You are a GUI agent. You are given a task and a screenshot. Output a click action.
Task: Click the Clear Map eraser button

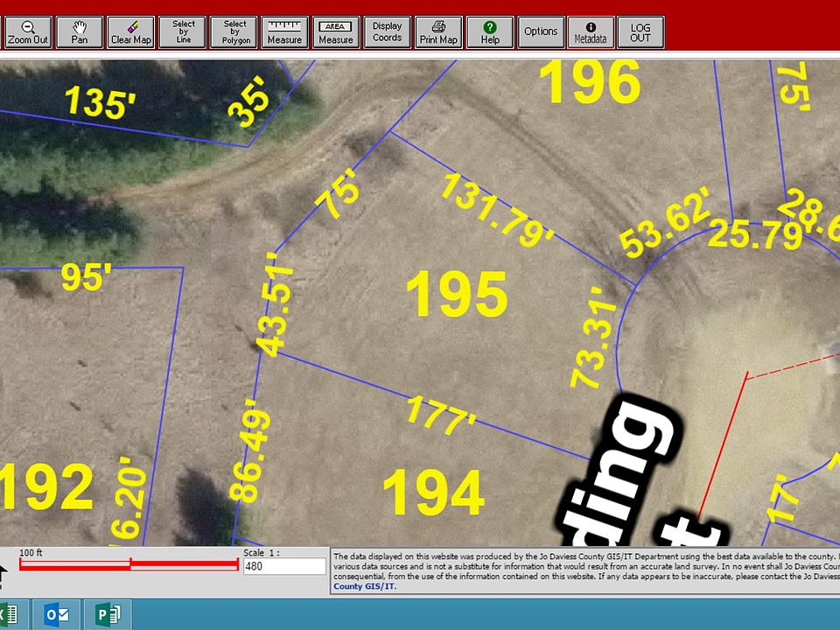click(130, 32)
